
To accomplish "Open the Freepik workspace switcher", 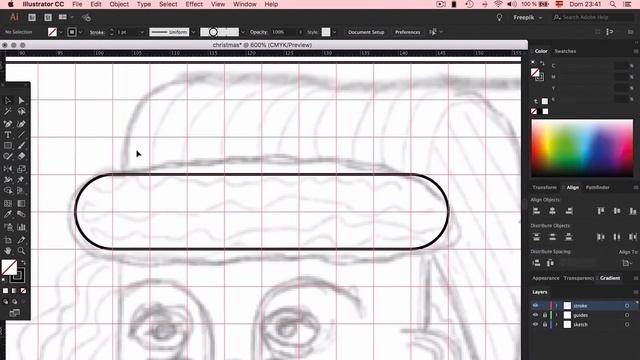I will [528, 18].
